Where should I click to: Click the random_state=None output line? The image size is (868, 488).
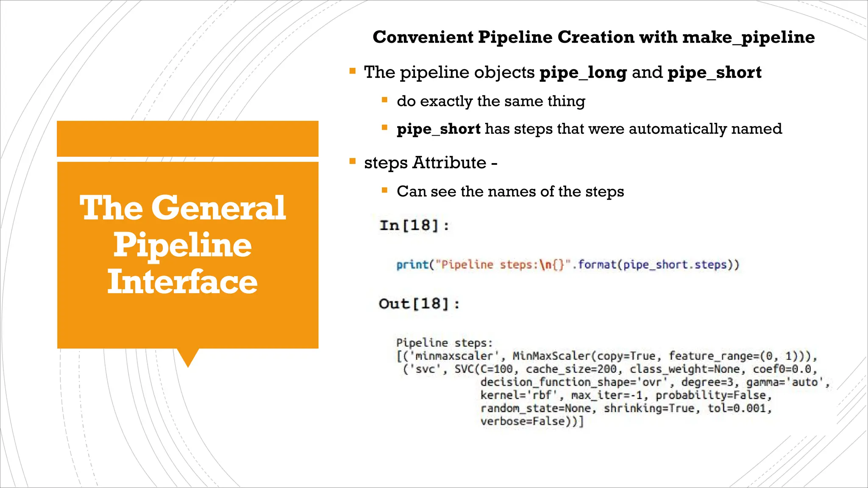(626, 408)
